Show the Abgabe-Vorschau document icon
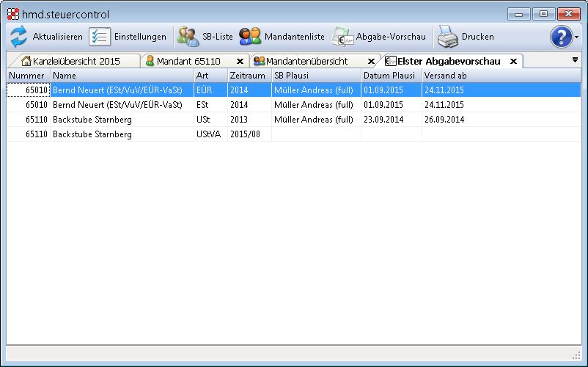The width and height of the screenshot is (588, 367). 342,37
